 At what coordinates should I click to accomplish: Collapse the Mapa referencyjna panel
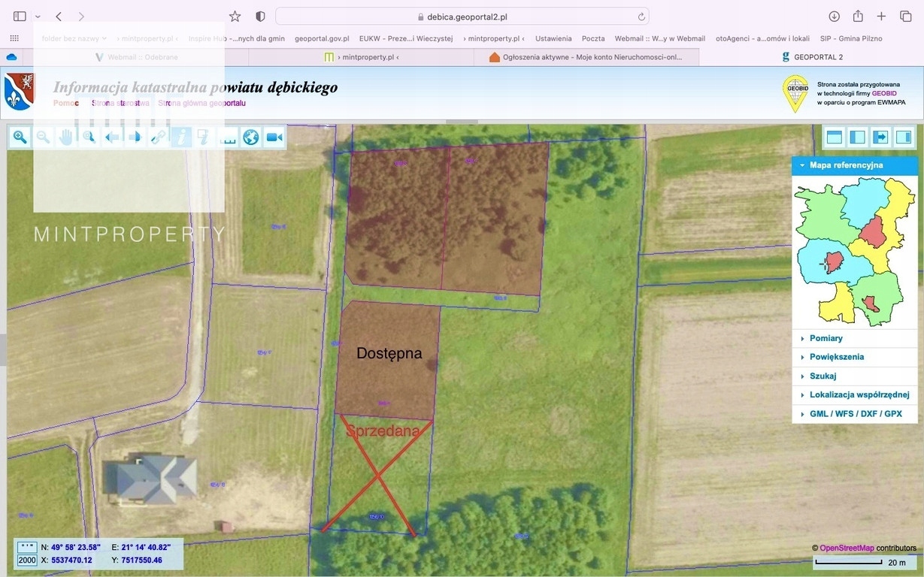(803, 165)
